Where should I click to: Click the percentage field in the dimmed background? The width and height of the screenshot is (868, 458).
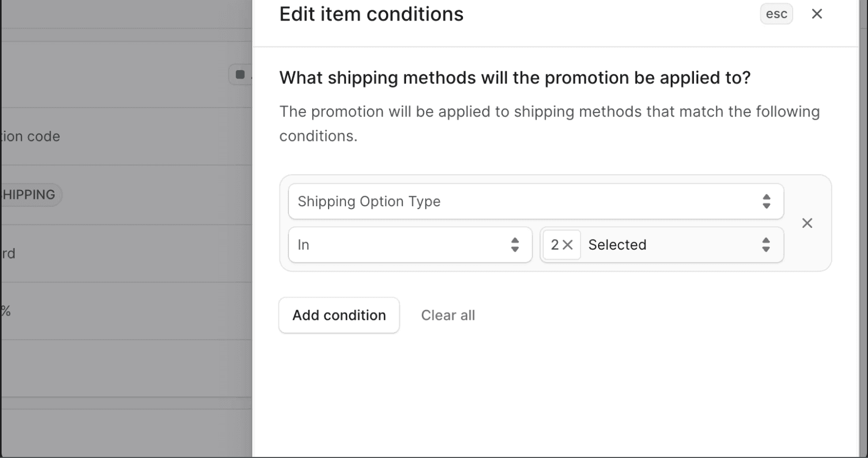(x=6, y=311)
